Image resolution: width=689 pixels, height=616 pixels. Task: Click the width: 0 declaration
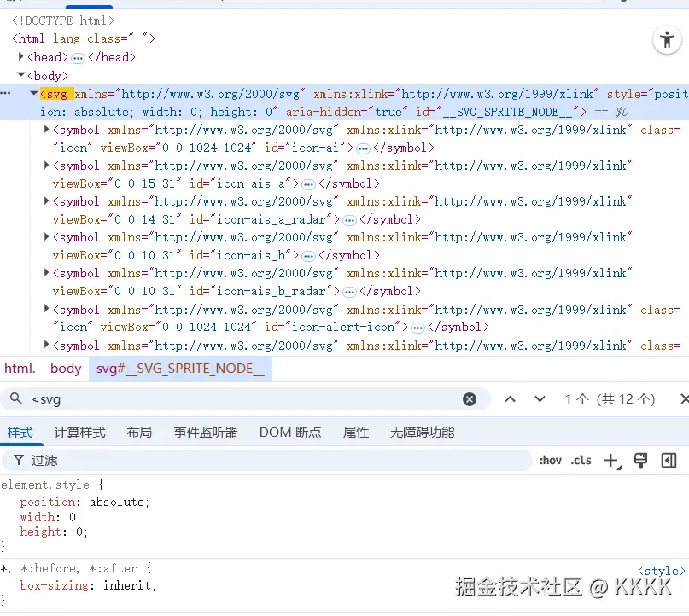tap(50, 517)
